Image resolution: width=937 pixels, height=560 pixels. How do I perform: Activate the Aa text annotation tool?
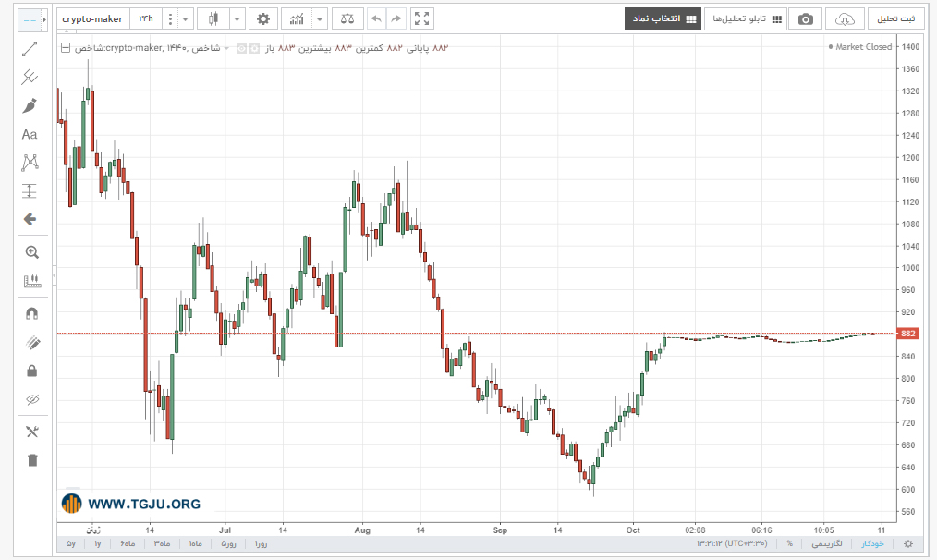pos(30,135)
